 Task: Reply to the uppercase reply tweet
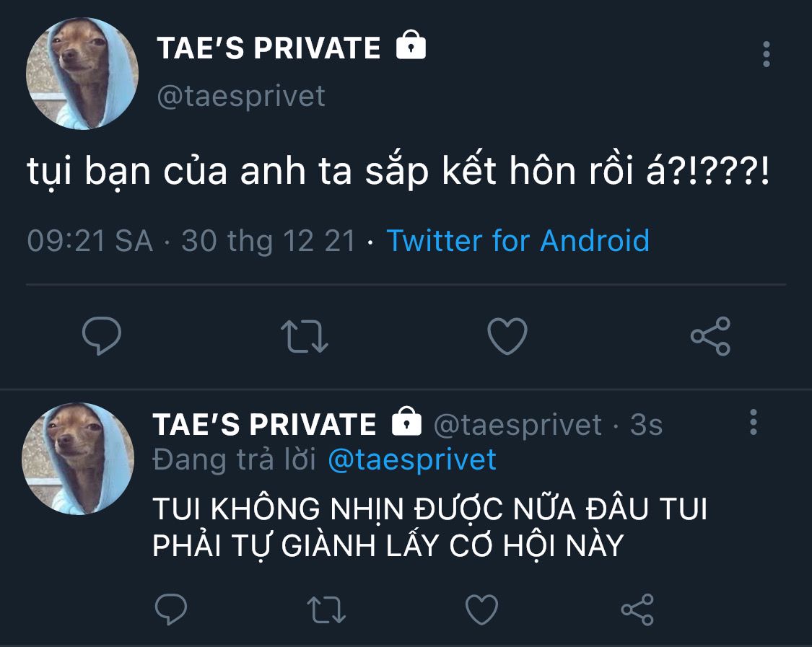point(171,609)
